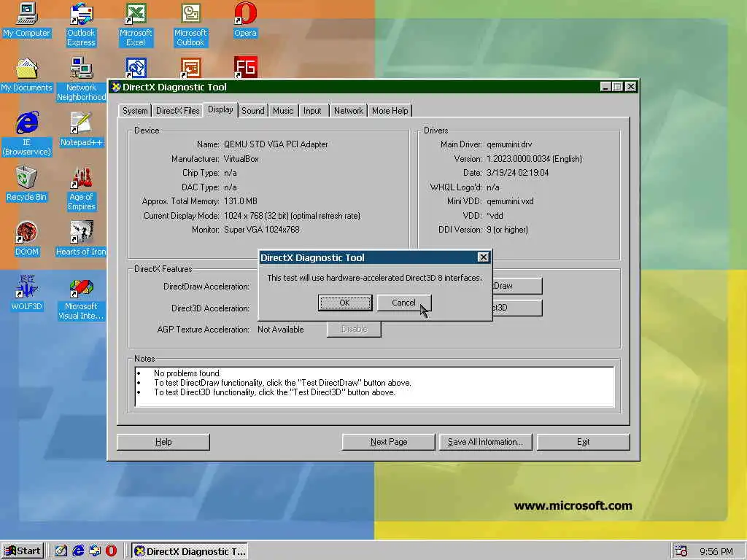Click partially hidden Test DirectDraw button
Viewport: 747px width, 560px height.
(517, 286)
